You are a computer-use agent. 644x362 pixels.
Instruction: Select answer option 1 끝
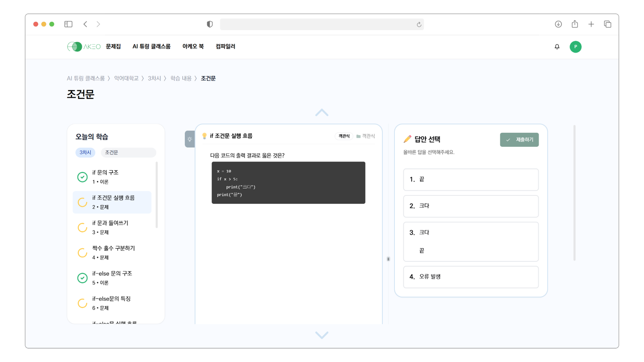pyautogui.click(x=471, y=179)
